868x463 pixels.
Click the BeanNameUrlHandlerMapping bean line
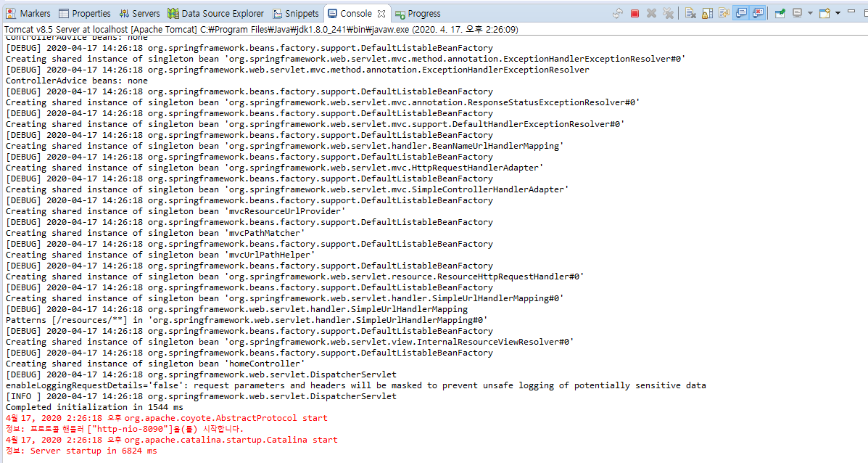[284, 146]
